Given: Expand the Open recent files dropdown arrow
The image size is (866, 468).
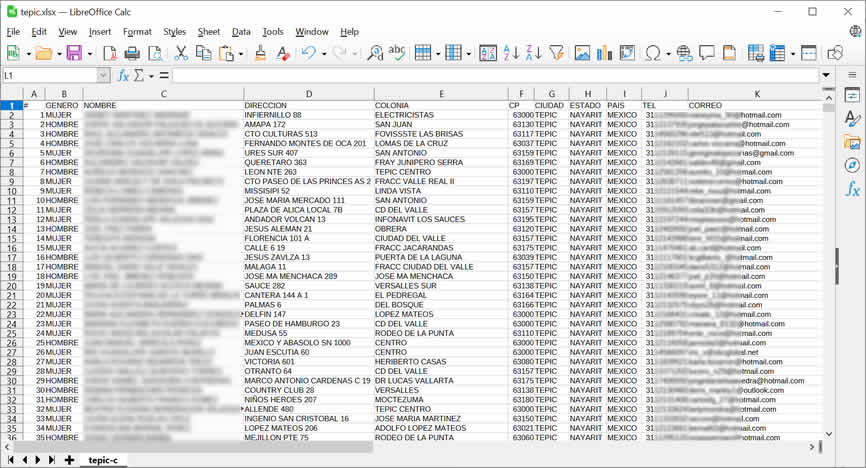Looking at the screenshot, I should 59,54.
